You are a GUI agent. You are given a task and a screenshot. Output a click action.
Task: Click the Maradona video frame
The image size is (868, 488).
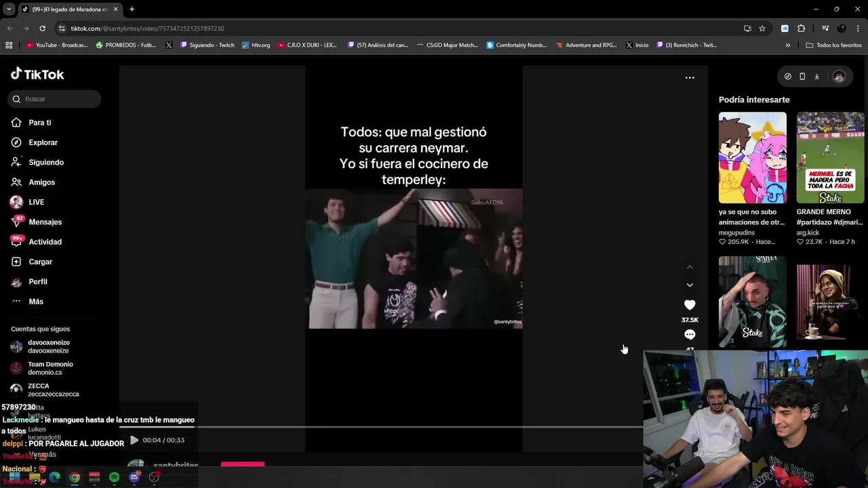415,259
